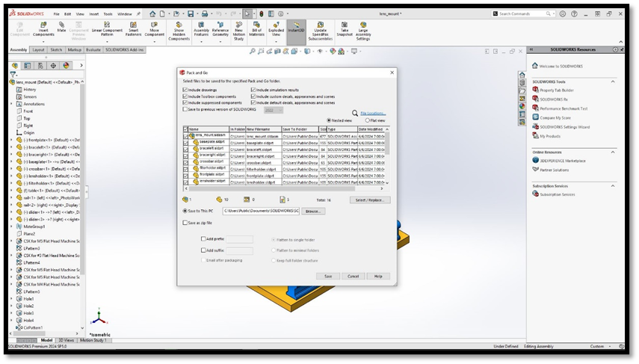Enable Save to previous version of SOLIDWORKS
The height and width of the screenshot is (364, 639).
pyautogui.click(x=185, y=109)
